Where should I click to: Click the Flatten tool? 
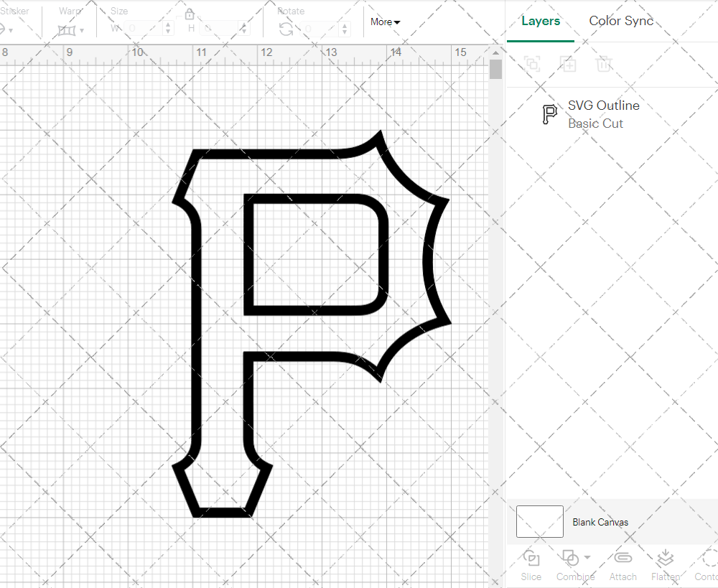pyautogui.click(x=666, y=566)
